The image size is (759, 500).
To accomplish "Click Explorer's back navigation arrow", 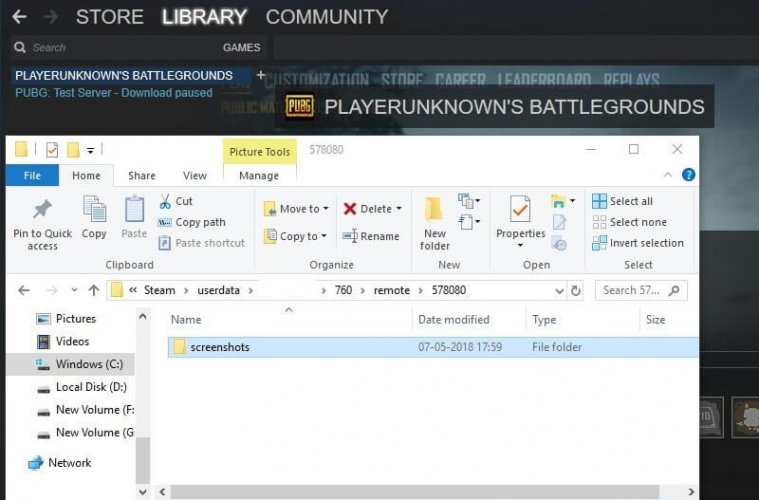I will tap(24, 290).
